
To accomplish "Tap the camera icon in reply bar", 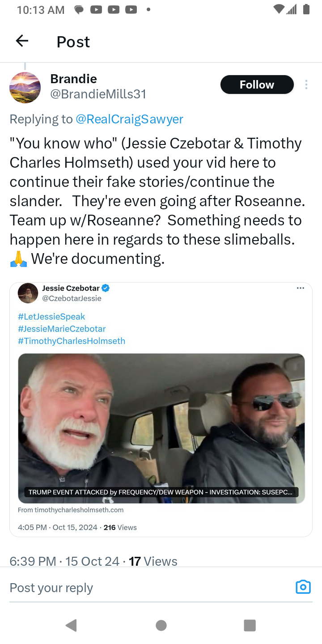I will click(x=303, y=587).
